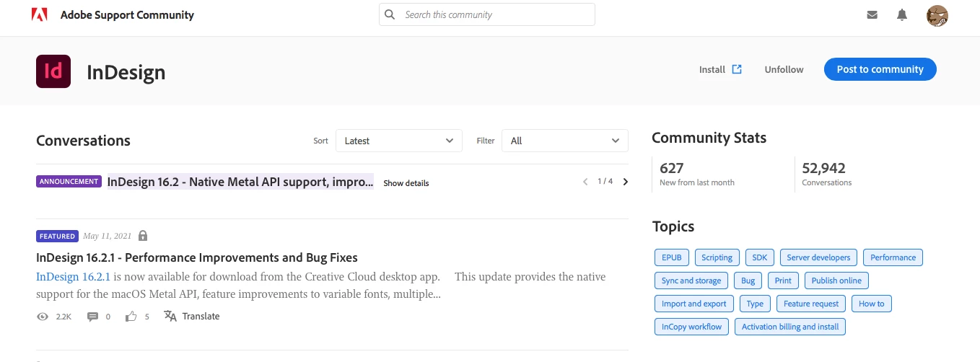Viewport: 980px width, 362px height.
Task: Select the Publish online topic tag
Action: click(x=836, y=281)
